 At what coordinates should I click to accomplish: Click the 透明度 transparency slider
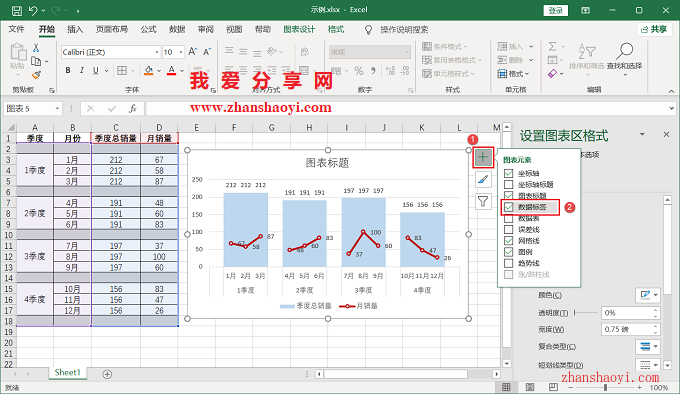(x=585, y=313)
